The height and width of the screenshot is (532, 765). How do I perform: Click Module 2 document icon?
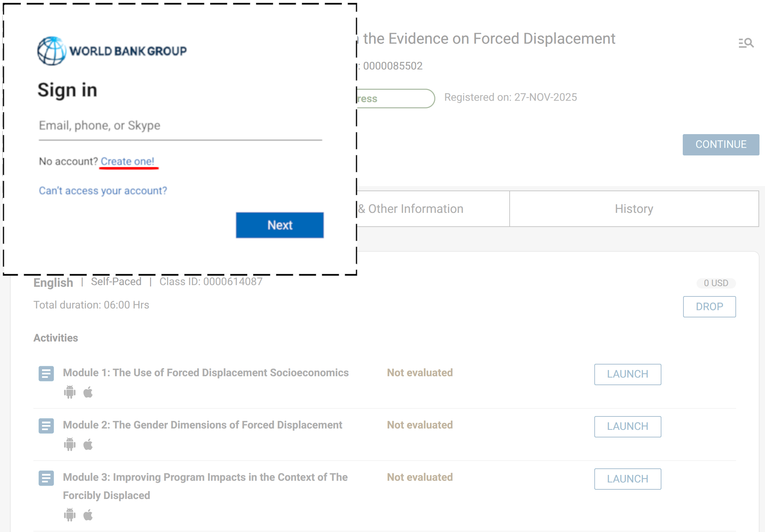tap(46, 426)
